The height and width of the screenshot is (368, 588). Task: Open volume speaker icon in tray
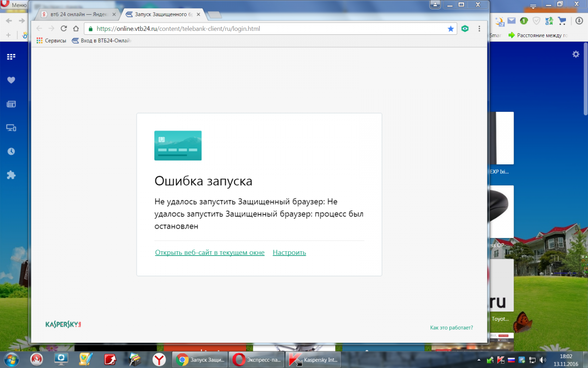point(543,360)
